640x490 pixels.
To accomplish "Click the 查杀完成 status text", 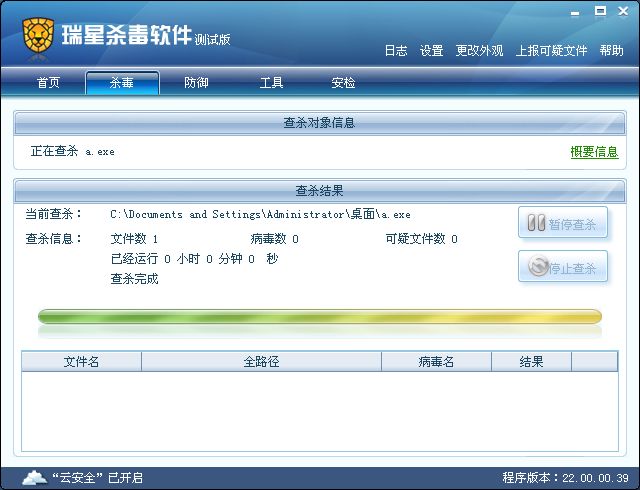I will point(134,279).
